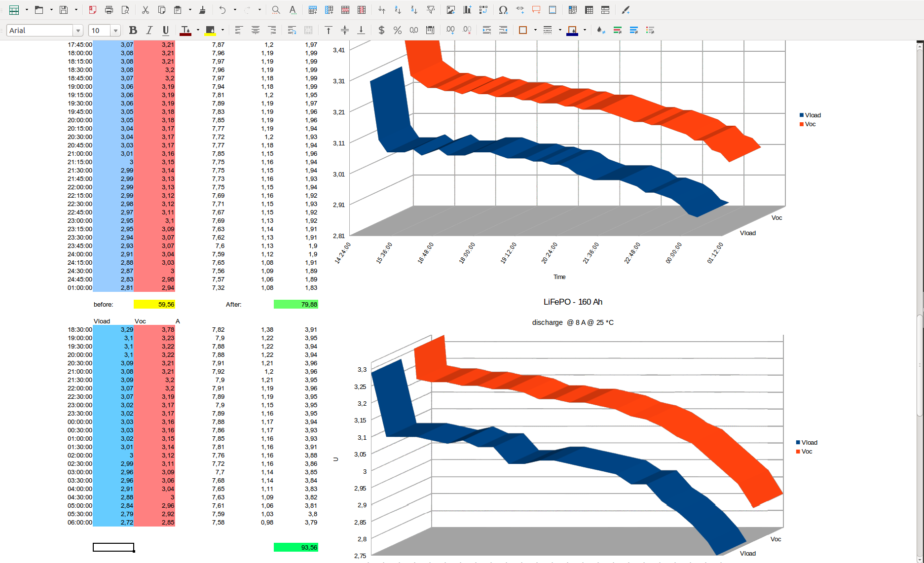The image size is (924, 563).
Task: Toggle Italic formatting
Action: coord(149,31)
